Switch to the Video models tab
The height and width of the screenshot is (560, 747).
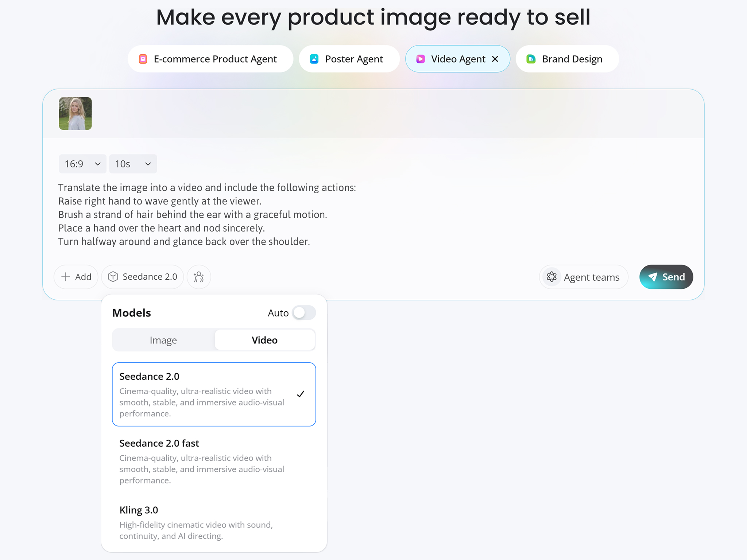(x=264, y=340)
